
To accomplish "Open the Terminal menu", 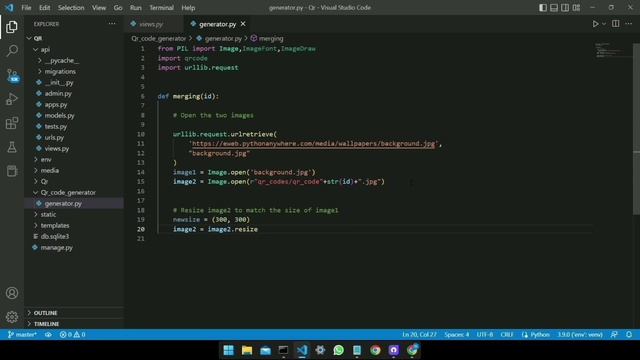I will (x=161, y=8).
